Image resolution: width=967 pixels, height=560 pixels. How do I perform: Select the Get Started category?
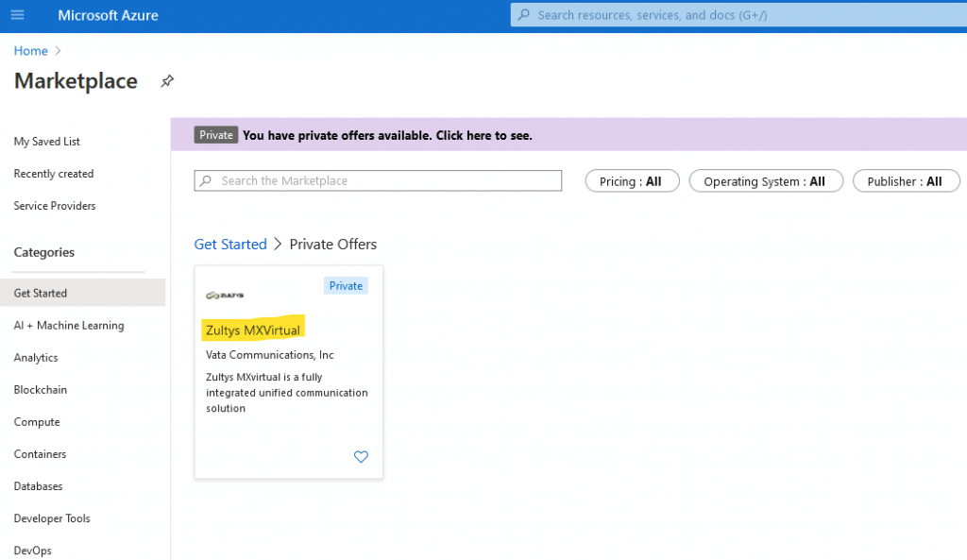point(83,293)
